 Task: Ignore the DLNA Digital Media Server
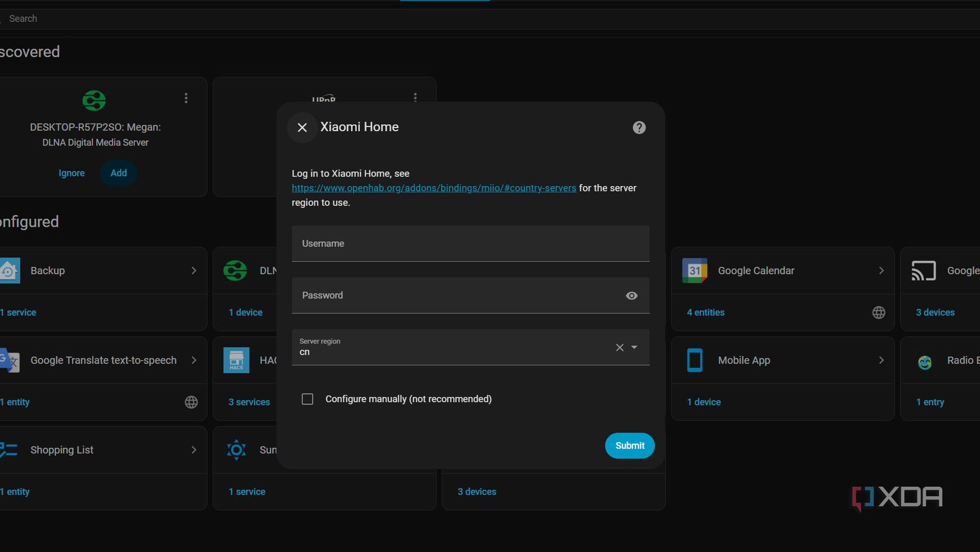pyautogui.click(x=72, y=173)
